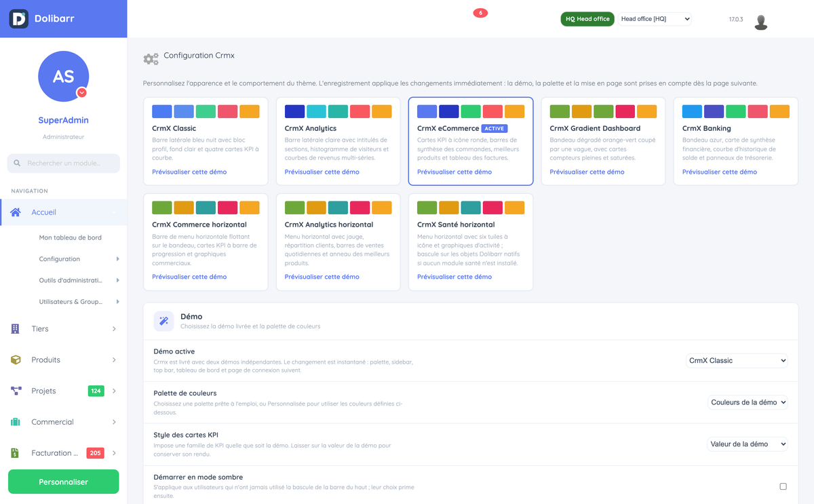Expand the Utilisateurs & Groupes submenu arrow

click(117, 302)
